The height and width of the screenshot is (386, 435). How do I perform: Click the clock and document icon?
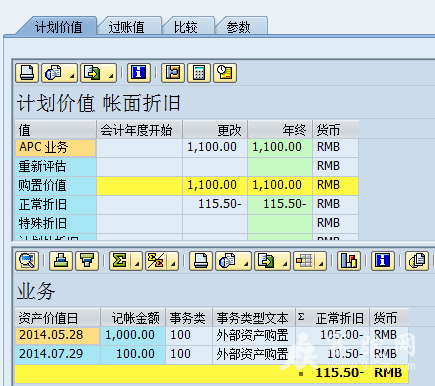(225, 73)
